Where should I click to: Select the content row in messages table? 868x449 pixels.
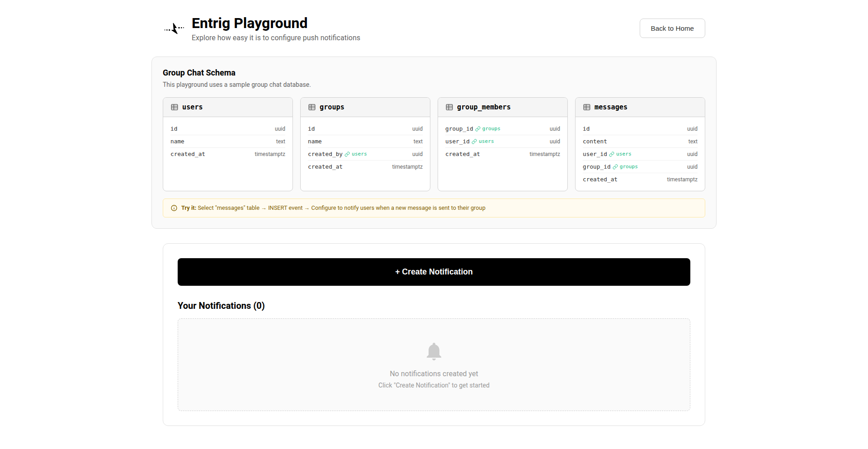pyautogui.click(x=640, y=142)
